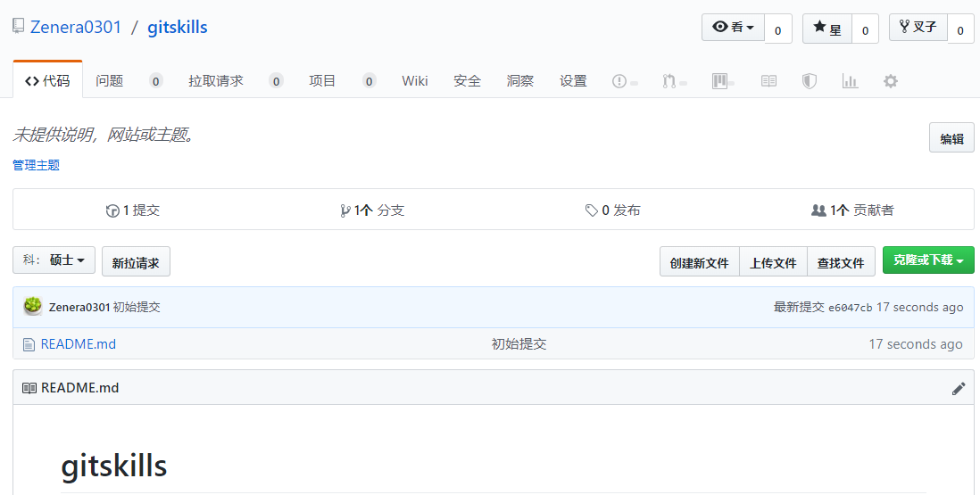Switch to the 代码 tab
Screen dimensions: 980x495
point(47,80)
